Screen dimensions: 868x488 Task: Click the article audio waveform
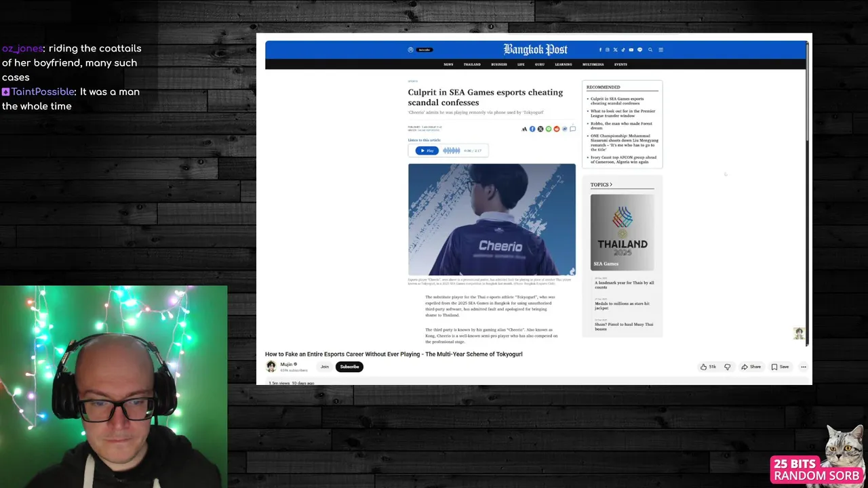pyautogui.click(x=452, y=150)
